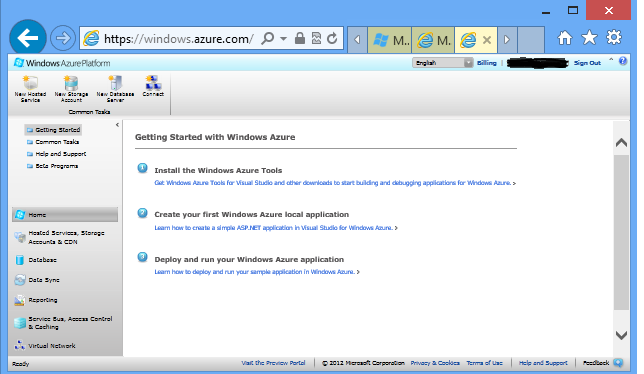Click New Database Server ribbon icon
This screenshot has width=644, height=374.
115,89
